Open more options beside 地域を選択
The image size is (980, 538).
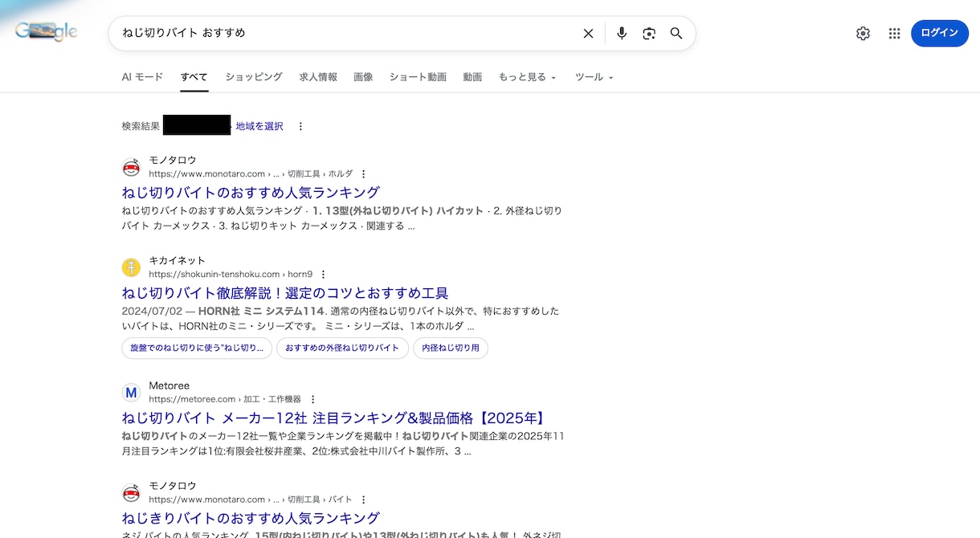pos(300,126)
